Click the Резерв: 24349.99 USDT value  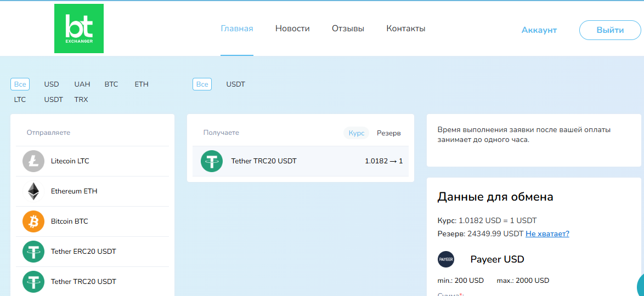[x=481, y=234]
